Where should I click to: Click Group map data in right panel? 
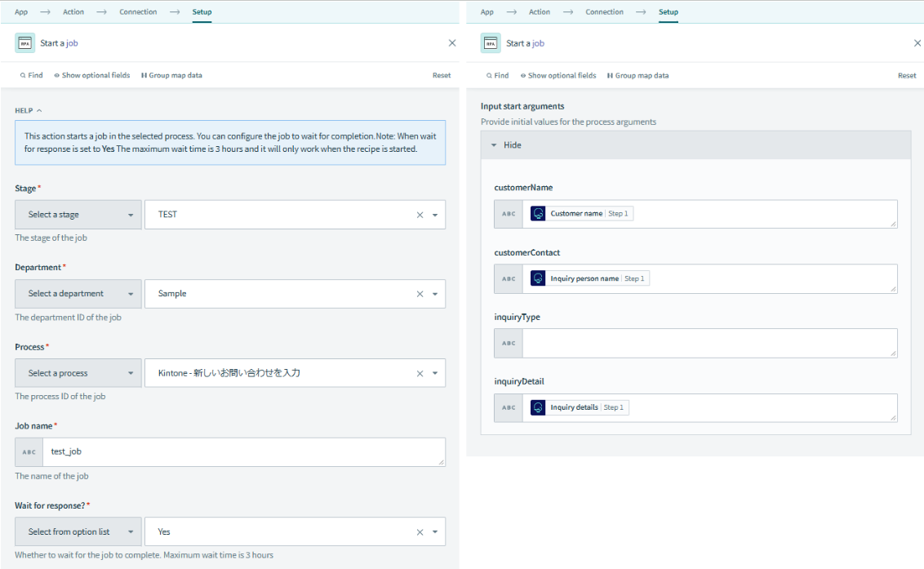point(637,75)
